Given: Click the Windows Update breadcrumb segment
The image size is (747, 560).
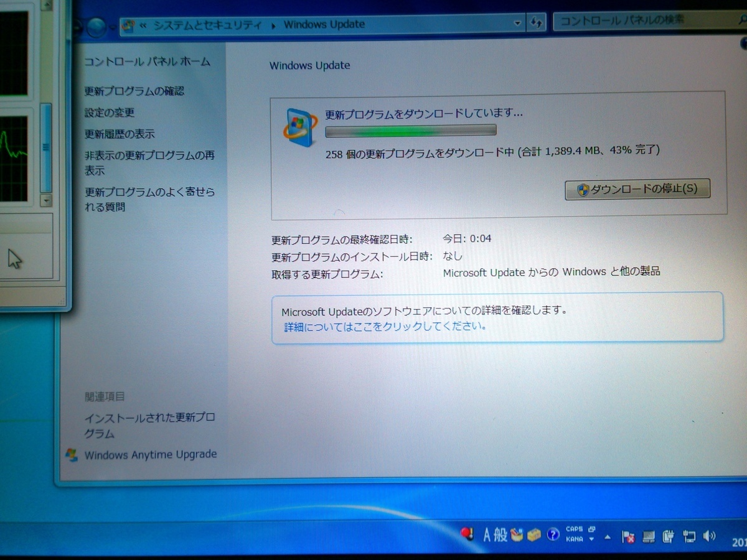Looking at the screenshot, I should click(x=324, y=24).
